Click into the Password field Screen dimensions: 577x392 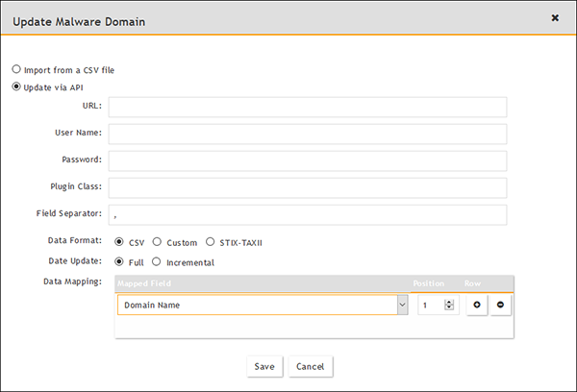308,160
